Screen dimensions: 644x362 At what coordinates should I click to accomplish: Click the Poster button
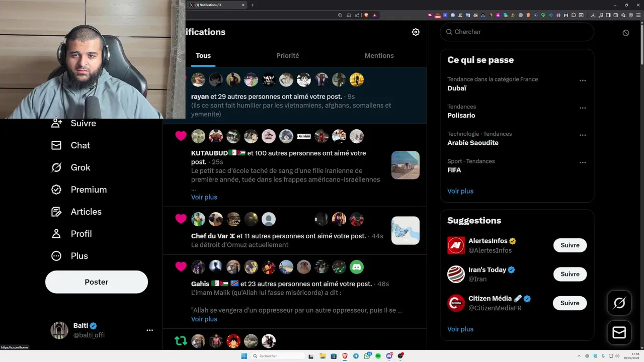pos(97,282)
